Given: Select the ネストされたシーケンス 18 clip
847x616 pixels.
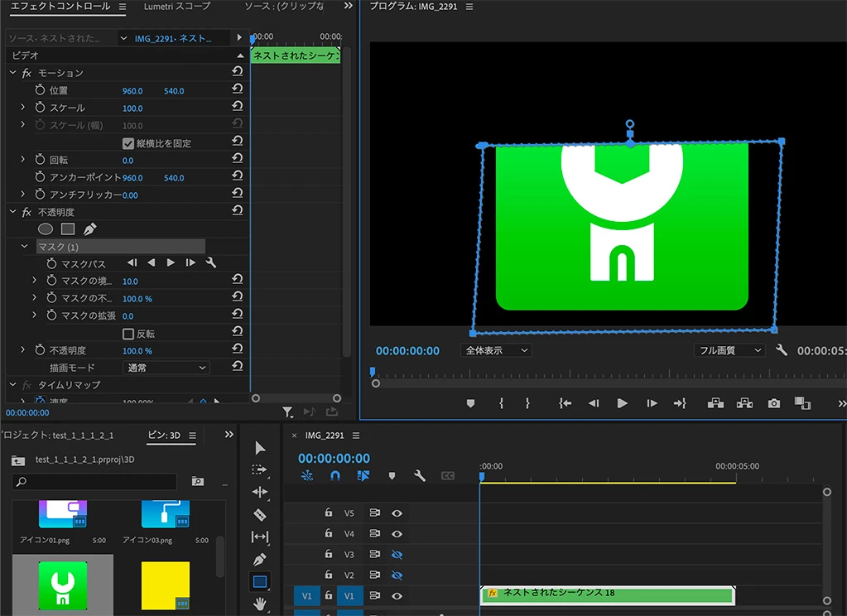Looking at the screenshot, I should (607, 594).
